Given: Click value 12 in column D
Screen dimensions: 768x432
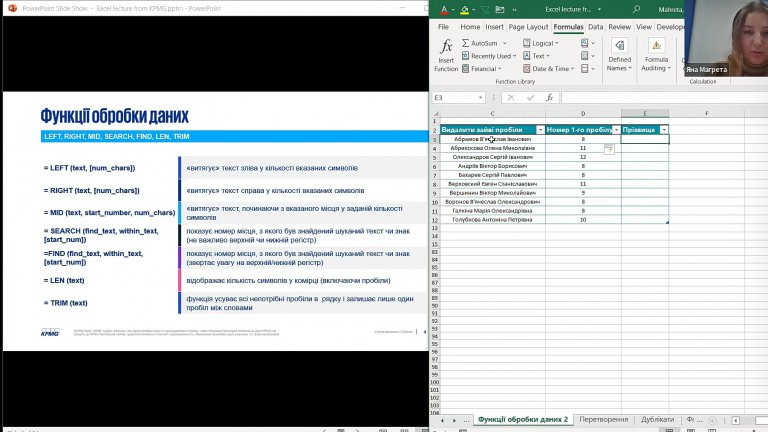Looking at the screenshot, I should click(x=583, y=157).
